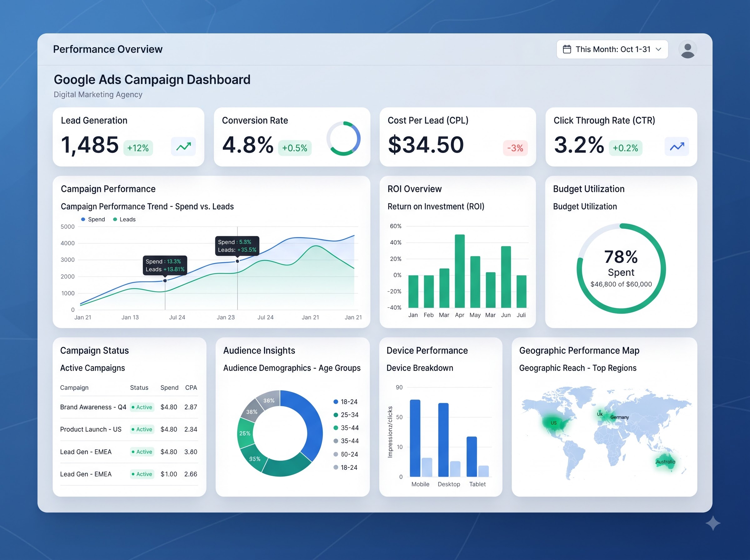Select the Australia hotspot on the map

(665, 462)
